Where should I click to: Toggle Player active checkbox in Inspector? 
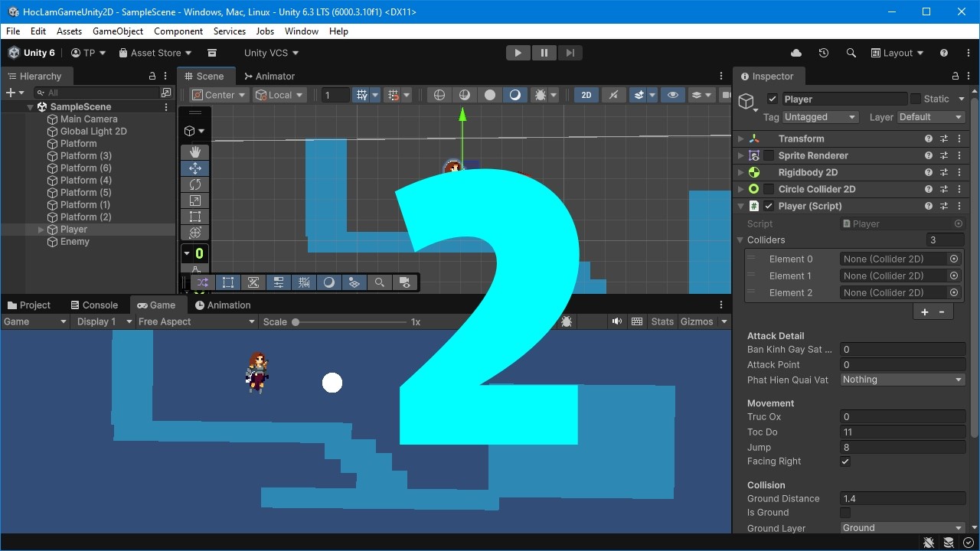click(x=773, y=99)
